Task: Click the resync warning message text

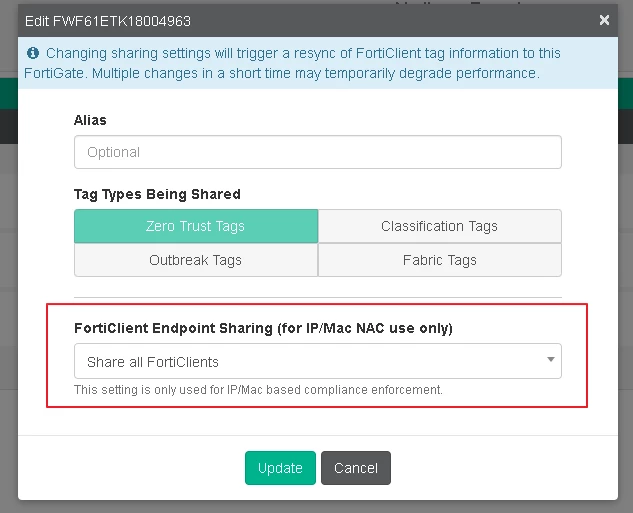Action: pos(292,63)
